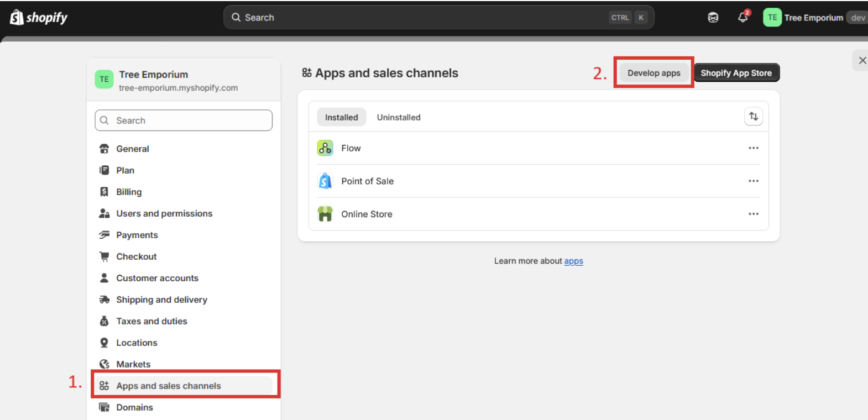Screen dimensions: 868x420
Task: Click the TE avatar in the top bar
Action: click(772, 18)
